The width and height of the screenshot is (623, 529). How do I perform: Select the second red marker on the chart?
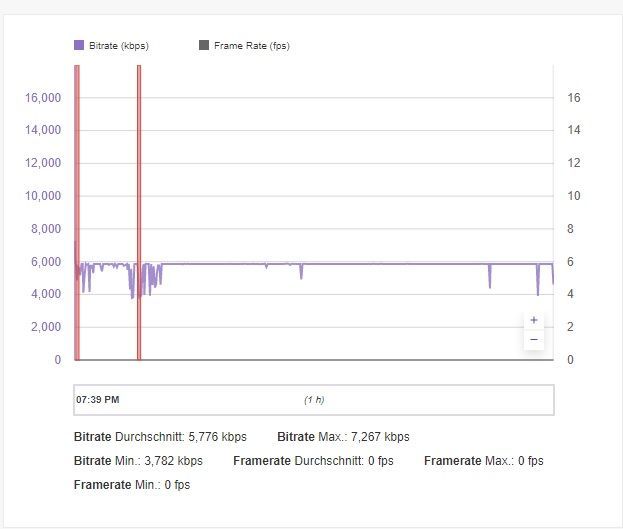139,212
